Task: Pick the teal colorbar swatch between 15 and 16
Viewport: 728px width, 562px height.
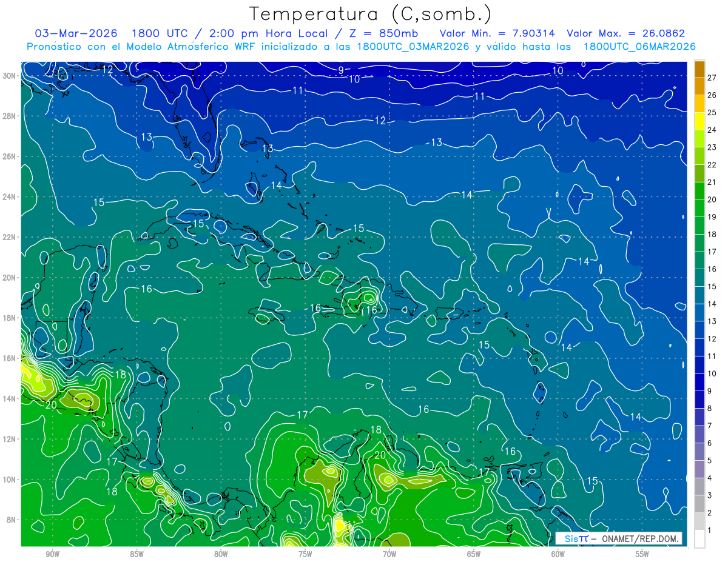Action: click(699, 278)
